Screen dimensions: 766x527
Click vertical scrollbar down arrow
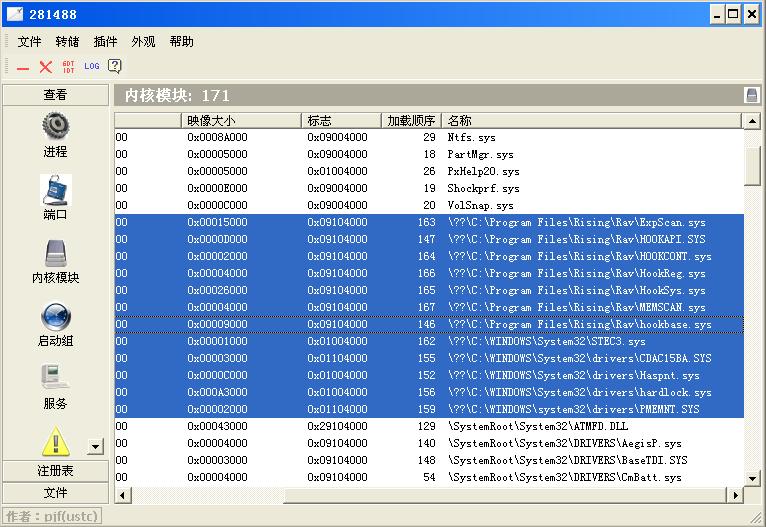point(752,479)
